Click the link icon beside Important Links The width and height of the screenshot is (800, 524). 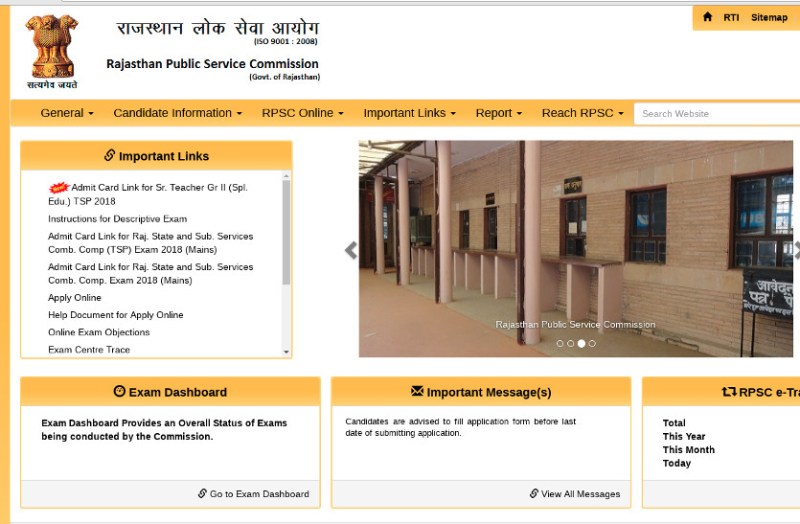tap(109, 156)
